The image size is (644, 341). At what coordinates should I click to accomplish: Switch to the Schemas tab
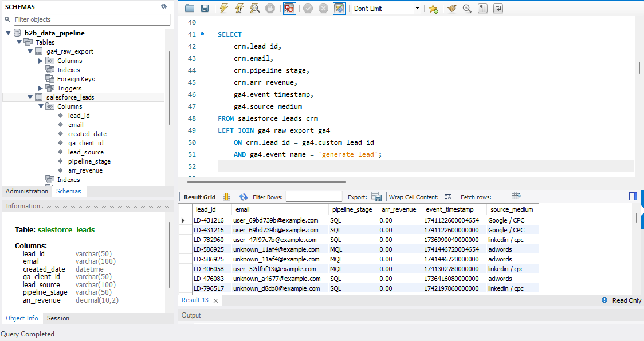pos(69,191)
